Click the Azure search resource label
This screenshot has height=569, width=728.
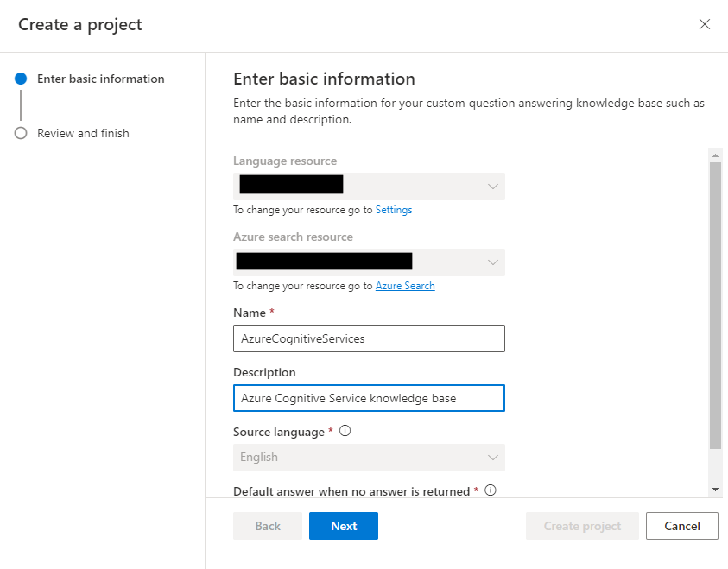click(293, 237)
